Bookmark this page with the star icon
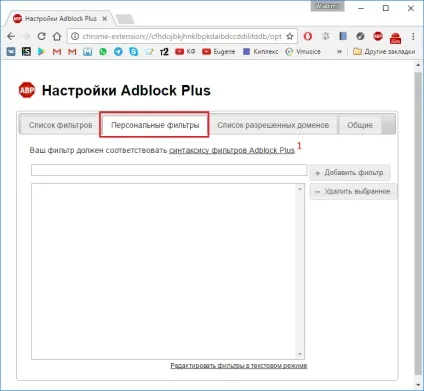Screen dimensions: 424x391 [x=290, y=36]
